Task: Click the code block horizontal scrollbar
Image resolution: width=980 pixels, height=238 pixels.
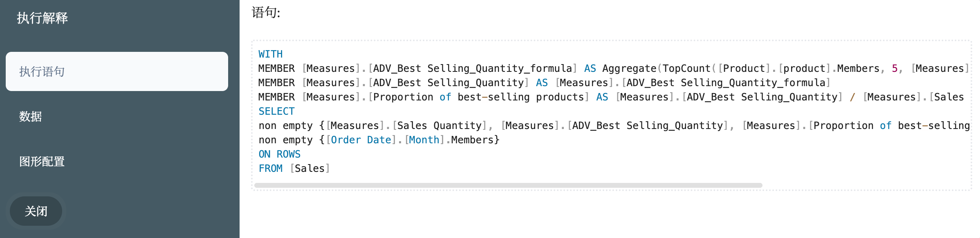Action: pyautogui.click(x=508, y=185)
